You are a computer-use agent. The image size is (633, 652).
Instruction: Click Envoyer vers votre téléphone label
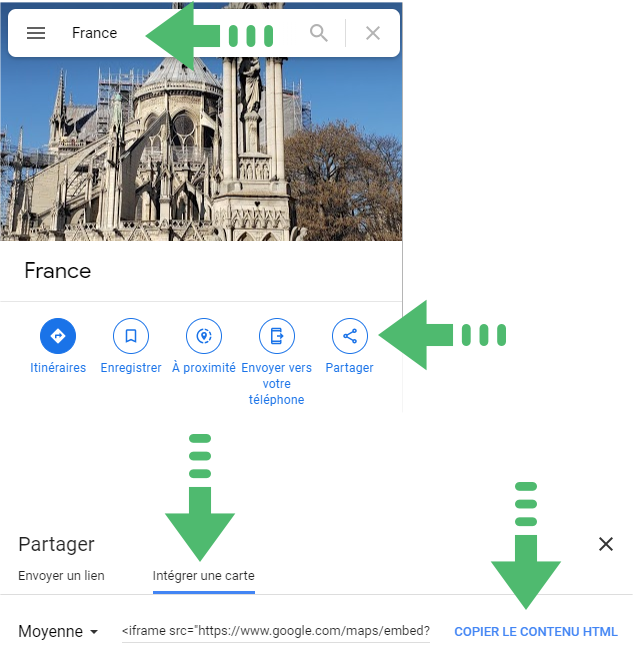(277, 383)
